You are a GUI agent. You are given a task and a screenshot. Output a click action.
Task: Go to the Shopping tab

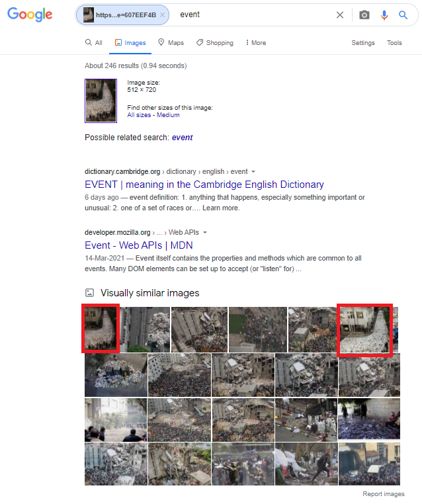pyautogui.click(x=215, y=43)
